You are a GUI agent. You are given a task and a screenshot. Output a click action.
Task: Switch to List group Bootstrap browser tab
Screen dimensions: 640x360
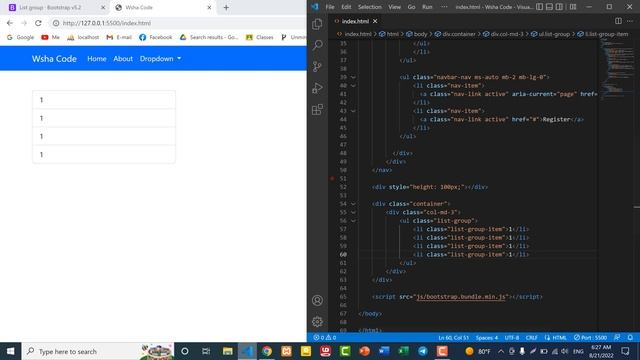(x=56, y=7)
